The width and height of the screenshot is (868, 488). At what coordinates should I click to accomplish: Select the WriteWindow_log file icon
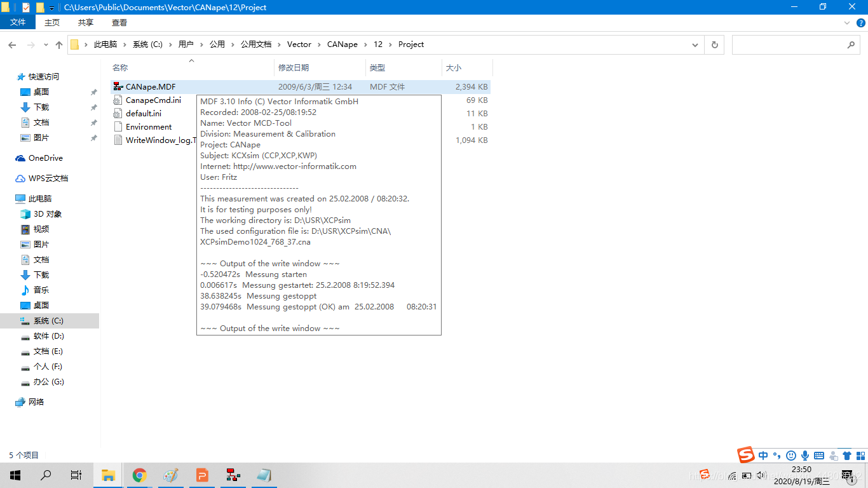click(x=118, y=140)
